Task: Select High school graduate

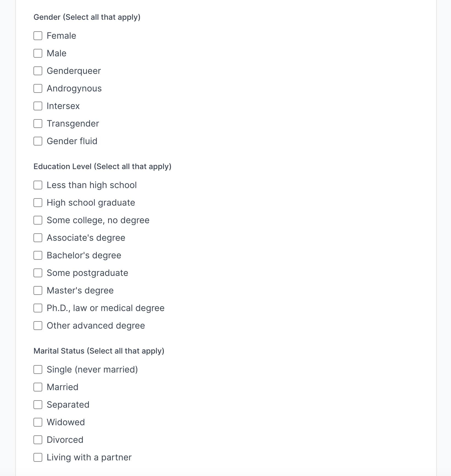Action: tap(38, 203)
